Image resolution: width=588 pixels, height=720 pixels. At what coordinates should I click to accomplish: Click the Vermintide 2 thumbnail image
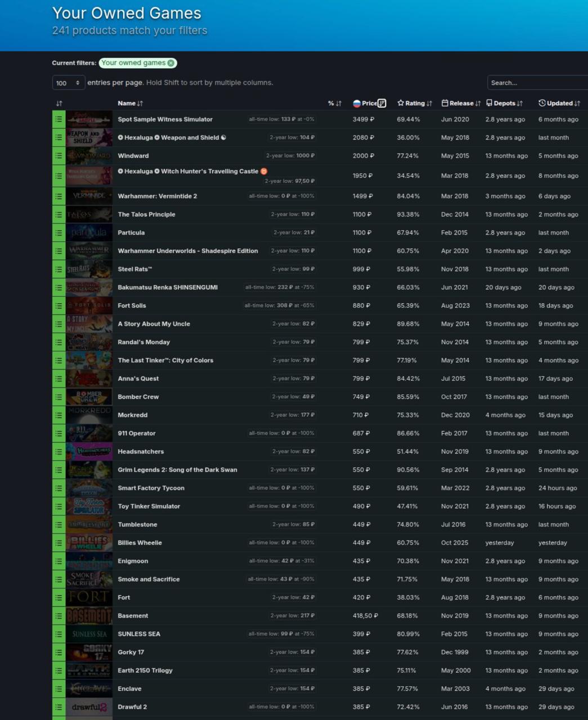(89, 196)
